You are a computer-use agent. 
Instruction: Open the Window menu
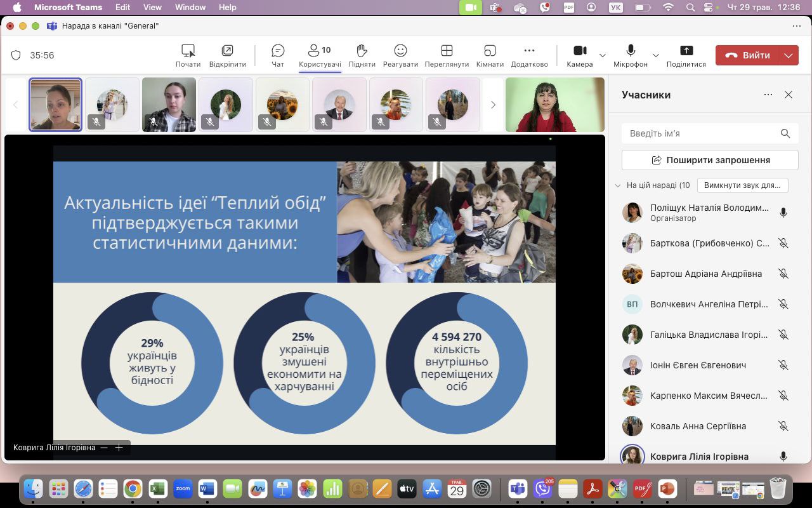[190, 8]
